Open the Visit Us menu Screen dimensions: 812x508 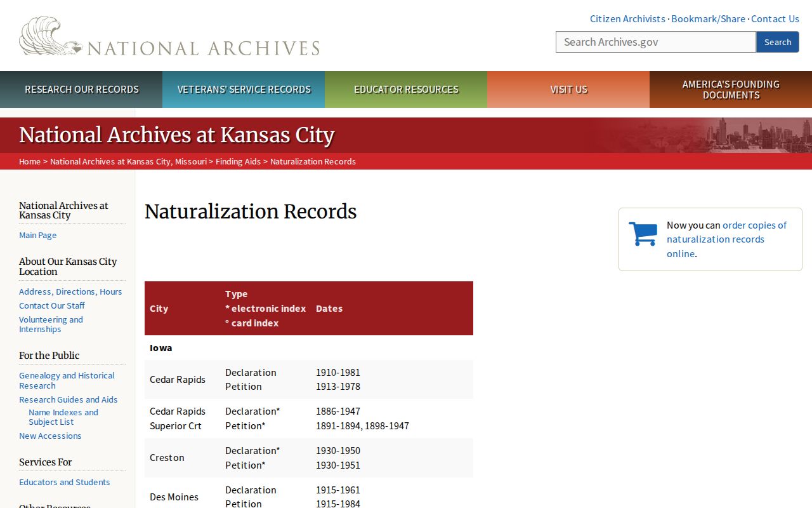pyautogui.click(x=568, y=90)
